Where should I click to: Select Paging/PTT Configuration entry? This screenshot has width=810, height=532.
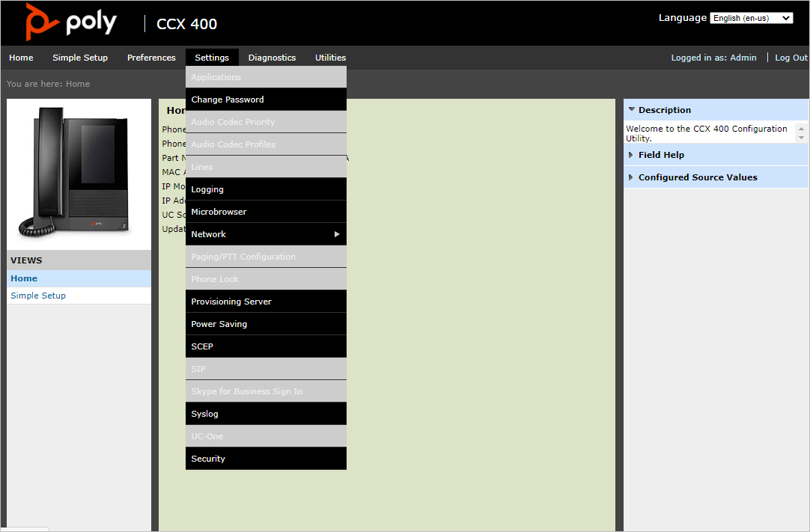click(x=266, y=257)
